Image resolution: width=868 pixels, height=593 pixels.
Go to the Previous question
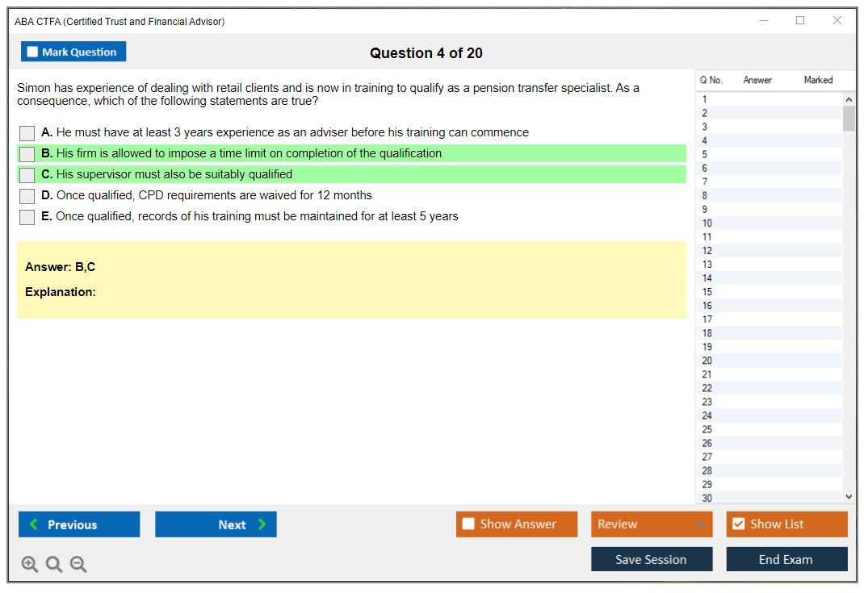(79, 524)
